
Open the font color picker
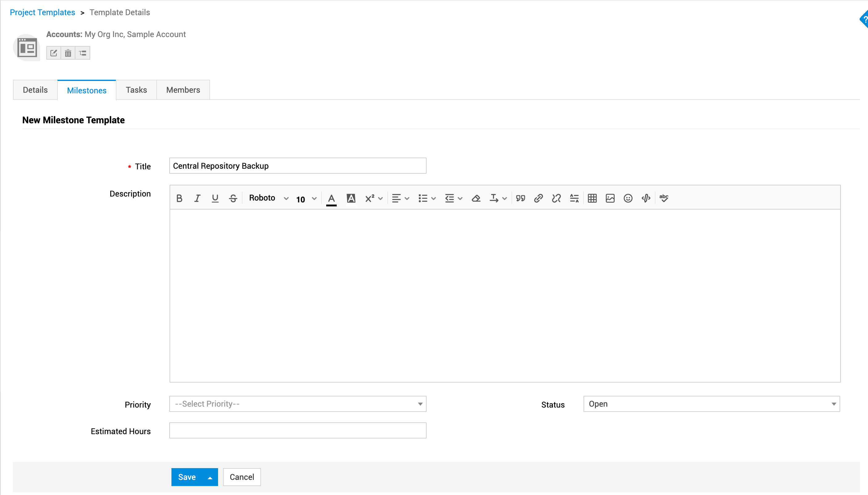tap(331, 198)
